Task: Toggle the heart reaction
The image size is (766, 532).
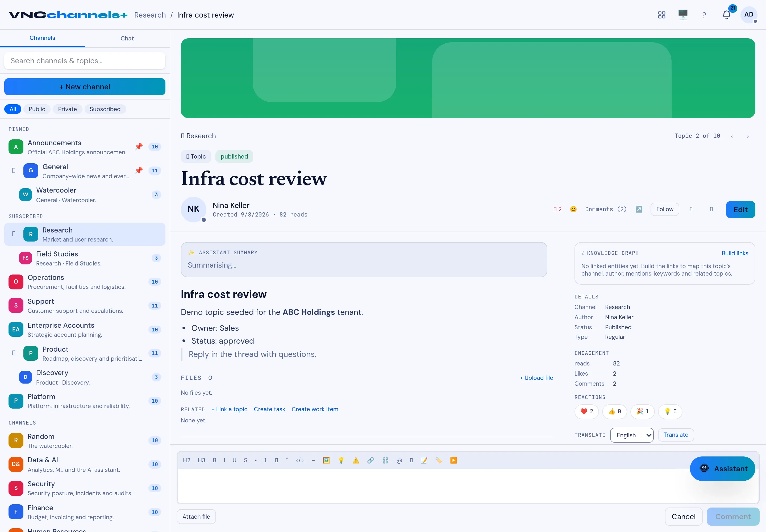Action: (586, 411)
